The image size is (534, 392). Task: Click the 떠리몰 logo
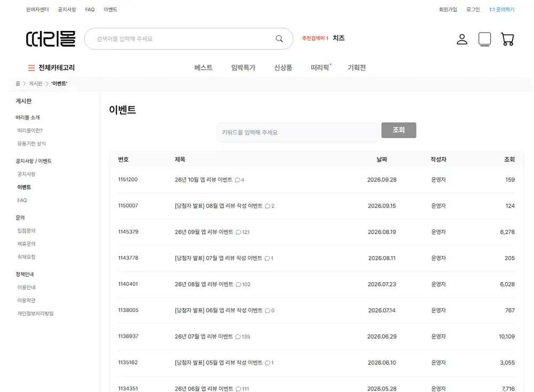click(50, 39)
